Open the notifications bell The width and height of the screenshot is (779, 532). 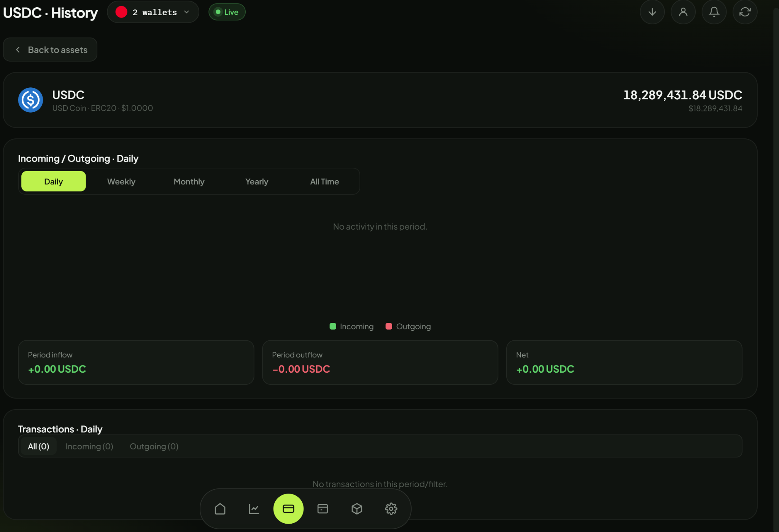[x=714, y=12]
